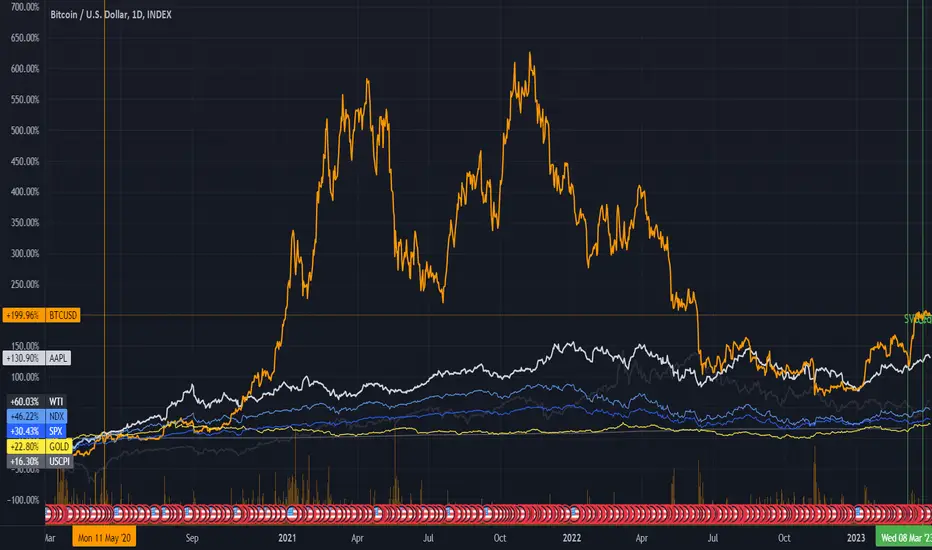Click the 2021 label on the time axis

coord(287,538)
